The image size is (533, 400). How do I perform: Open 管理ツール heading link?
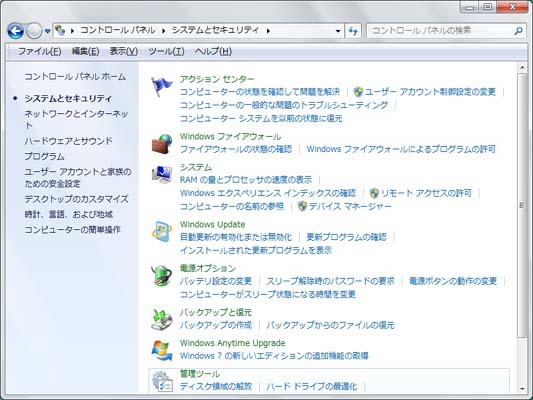pos(200,373)
